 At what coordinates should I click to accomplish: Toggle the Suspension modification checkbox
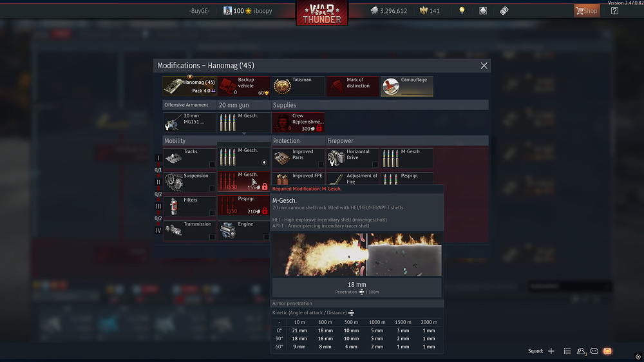pos(212,189)
